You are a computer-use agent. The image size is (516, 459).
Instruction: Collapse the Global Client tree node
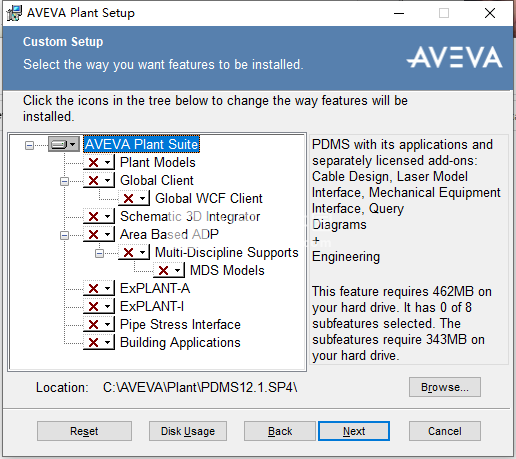[x=64, y=181]
